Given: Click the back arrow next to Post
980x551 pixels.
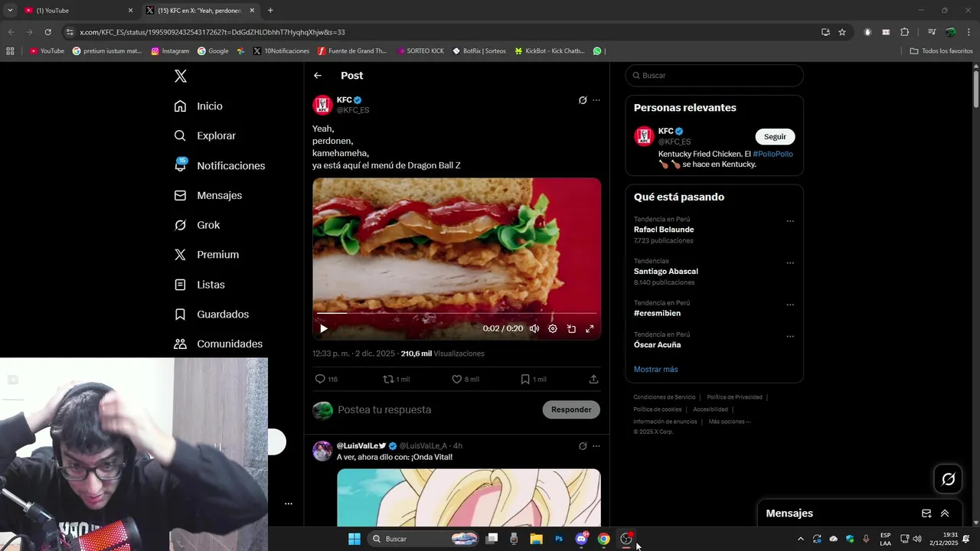Looking at the screenshot, I should click(318, 76).
